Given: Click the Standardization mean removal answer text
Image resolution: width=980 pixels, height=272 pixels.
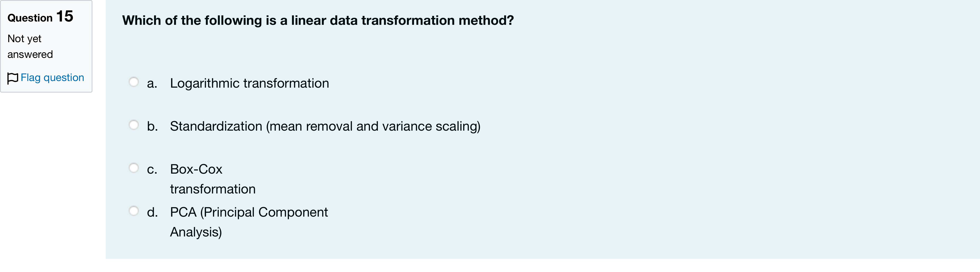Looking at the screenshot, I should 325,126.
